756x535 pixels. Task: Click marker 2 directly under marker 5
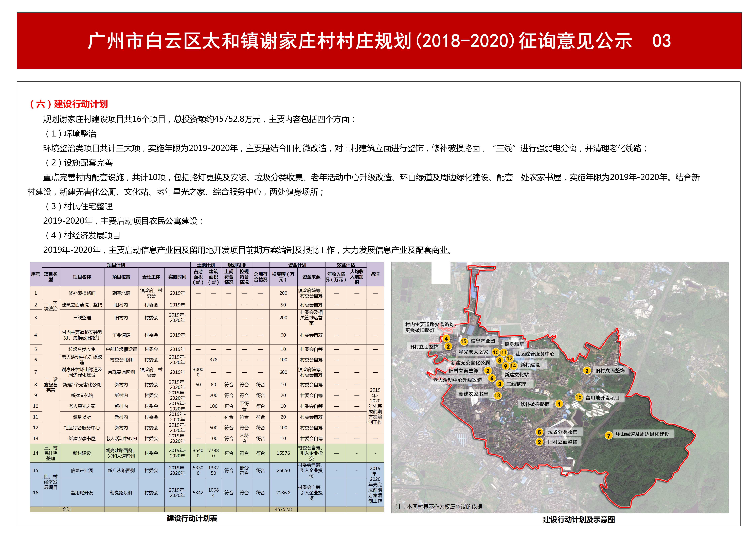539,442
